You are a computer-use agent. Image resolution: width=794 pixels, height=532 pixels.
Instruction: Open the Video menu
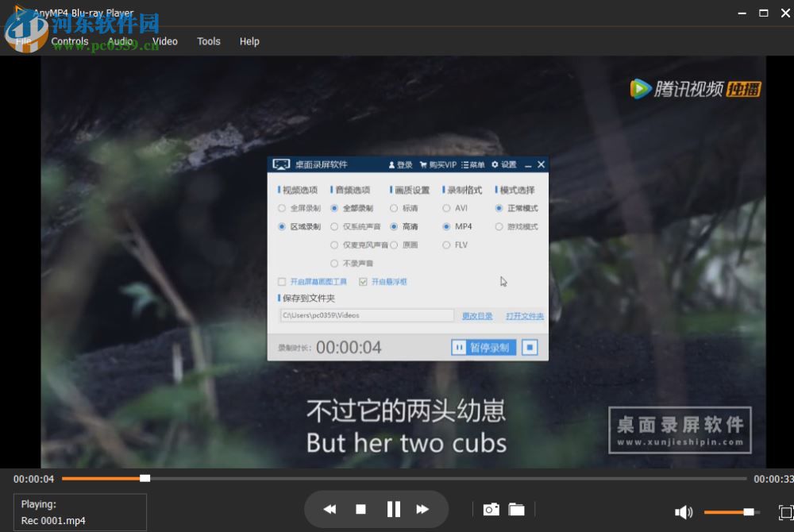(x=164, y=41)
